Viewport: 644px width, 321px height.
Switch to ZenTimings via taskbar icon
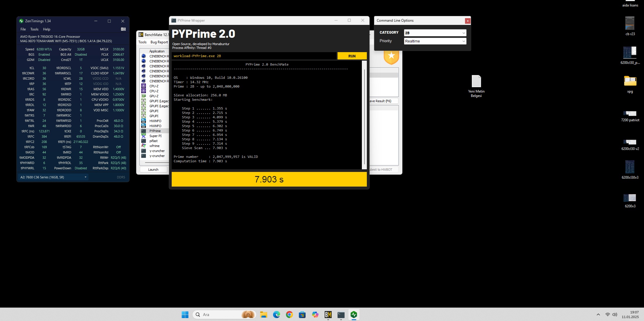pos(354,315)
